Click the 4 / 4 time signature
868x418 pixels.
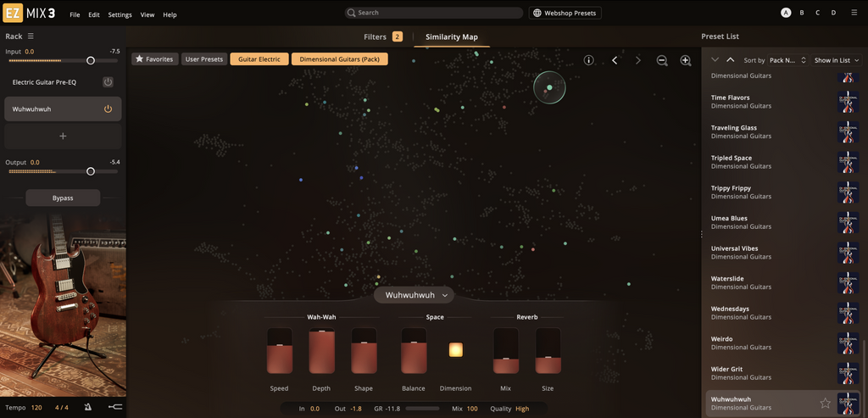pyautogui.click(x=61, y=408)
